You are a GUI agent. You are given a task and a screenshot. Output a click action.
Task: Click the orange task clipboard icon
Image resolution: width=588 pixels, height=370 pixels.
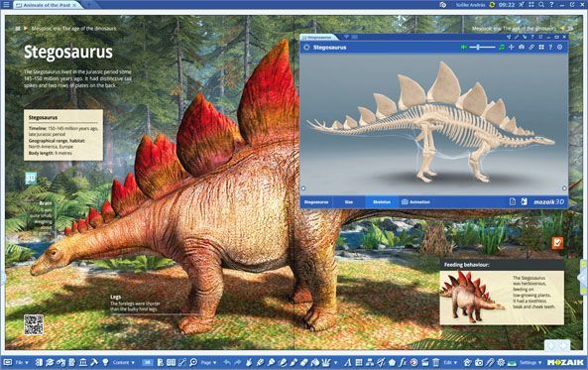557,242
